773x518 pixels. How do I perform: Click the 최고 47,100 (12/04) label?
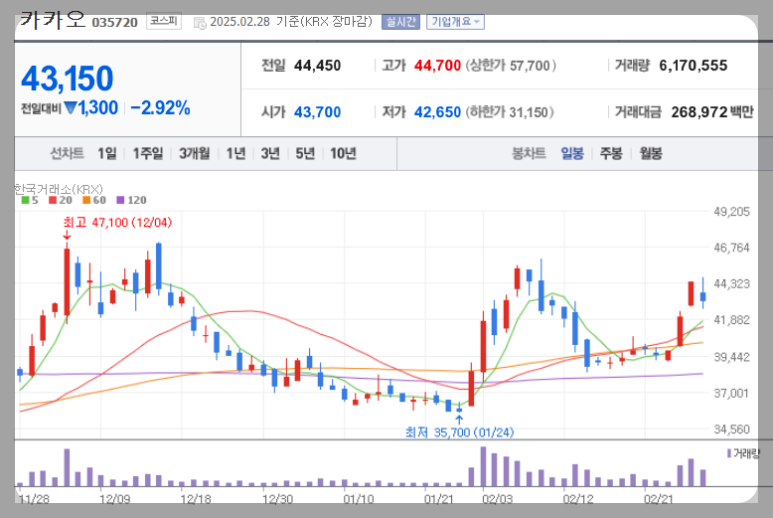coord(117,223)
